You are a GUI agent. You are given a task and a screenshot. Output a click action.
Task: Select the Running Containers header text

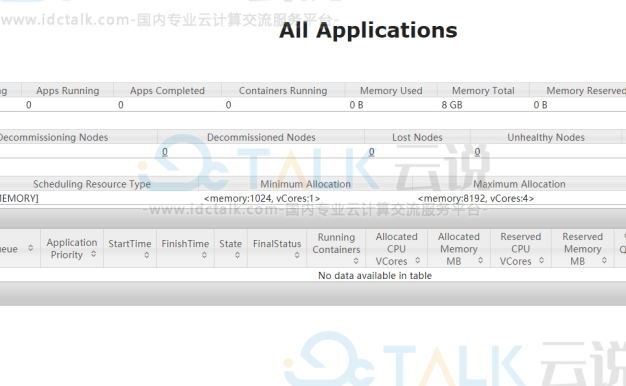pos(336,243)
